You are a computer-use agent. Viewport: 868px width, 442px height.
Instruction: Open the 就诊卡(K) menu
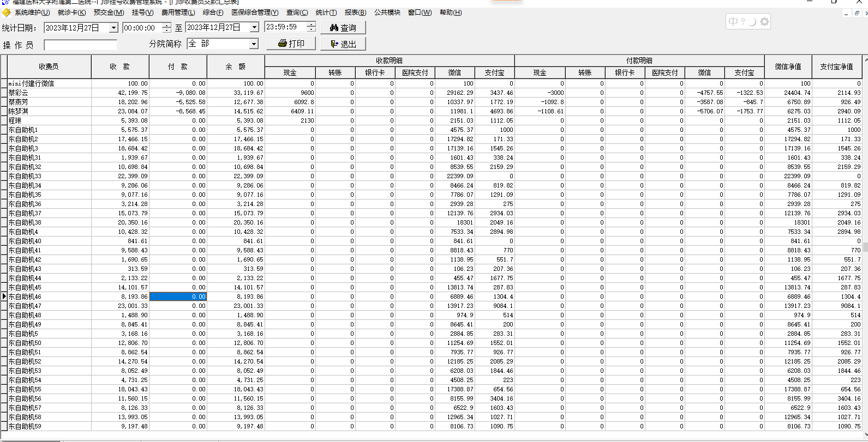(72, 13)
